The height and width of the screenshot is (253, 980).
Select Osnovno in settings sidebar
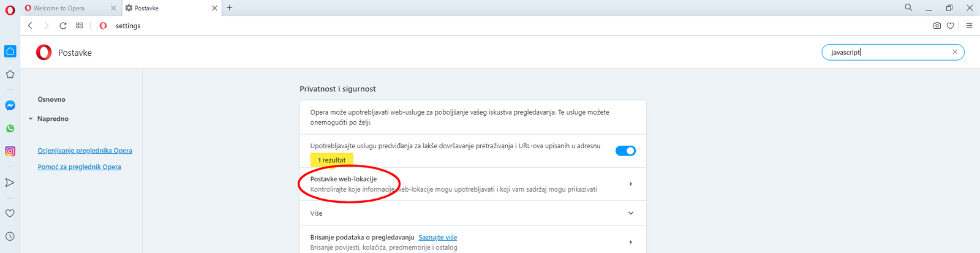tap(51, 99)
